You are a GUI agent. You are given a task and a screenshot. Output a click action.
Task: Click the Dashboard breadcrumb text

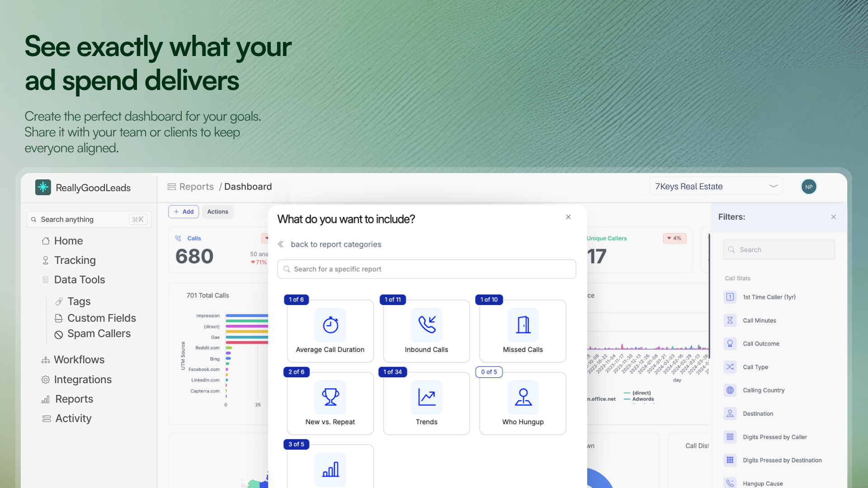[248, 187]
